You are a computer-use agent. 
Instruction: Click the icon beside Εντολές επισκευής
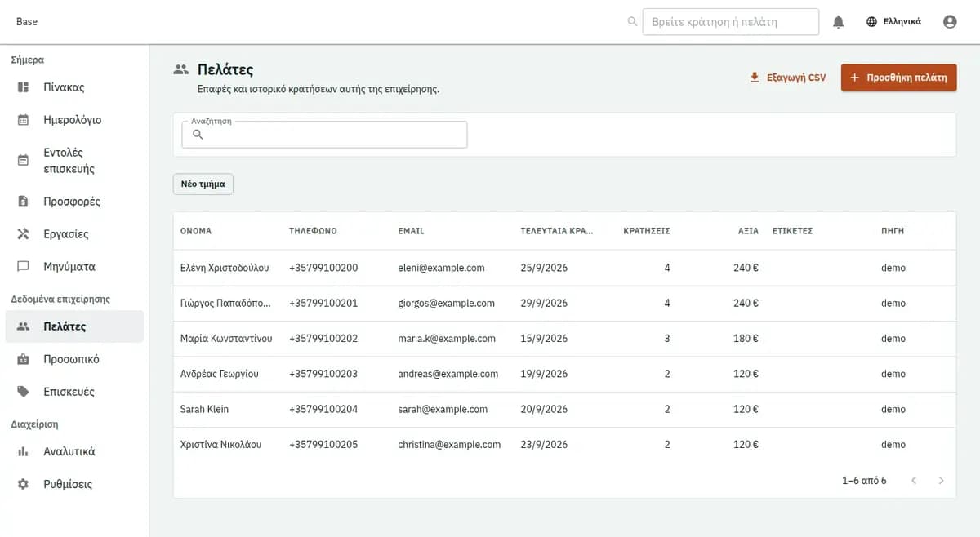click(24, 161)
